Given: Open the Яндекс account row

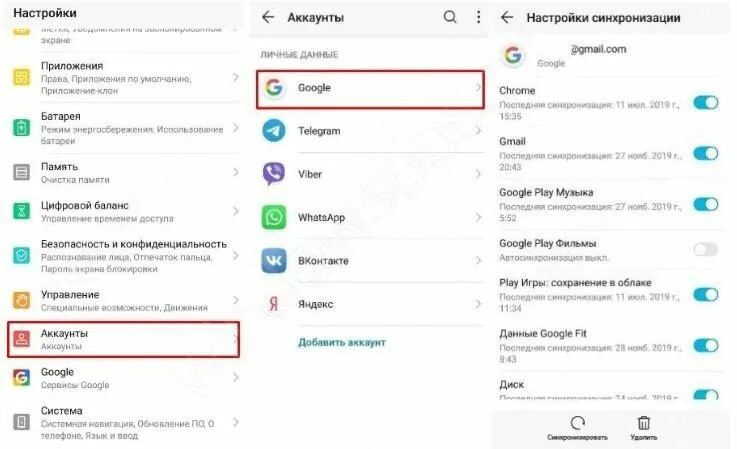Looking at the screenshot, I should pos(370,304).
